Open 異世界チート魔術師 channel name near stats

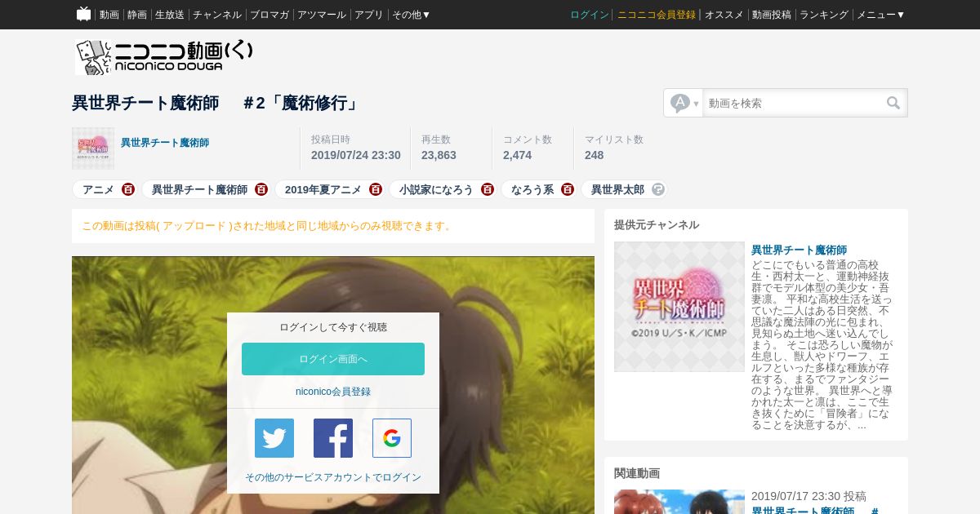click(x=165, y=143)
